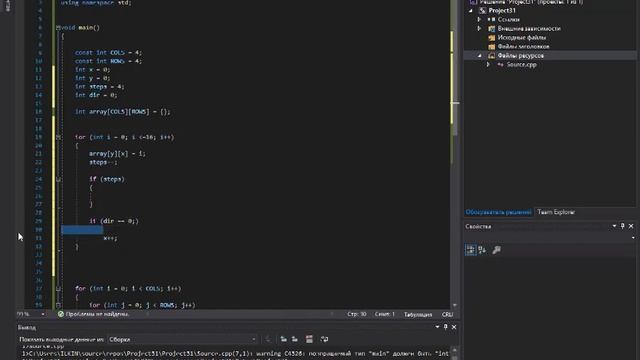Click the Стр: 30 line indicator
This screenshot has height=360, width=640.
coord(357,314)
